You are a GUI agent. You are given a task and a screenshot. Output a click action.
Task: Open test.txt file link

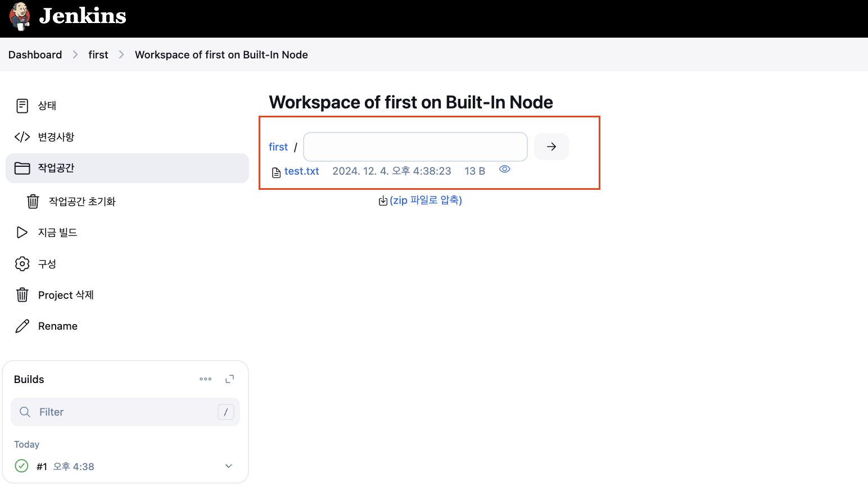click(302, 171)
